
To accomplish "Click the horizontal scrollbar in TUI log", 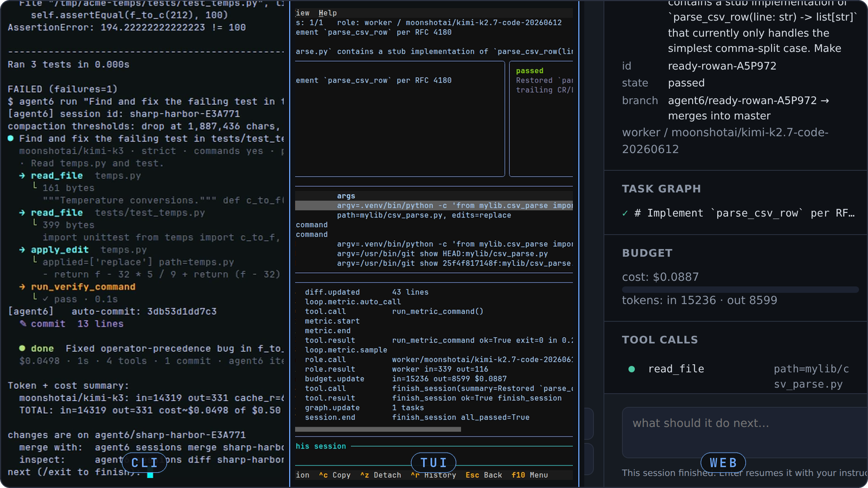I will [378, 429].
